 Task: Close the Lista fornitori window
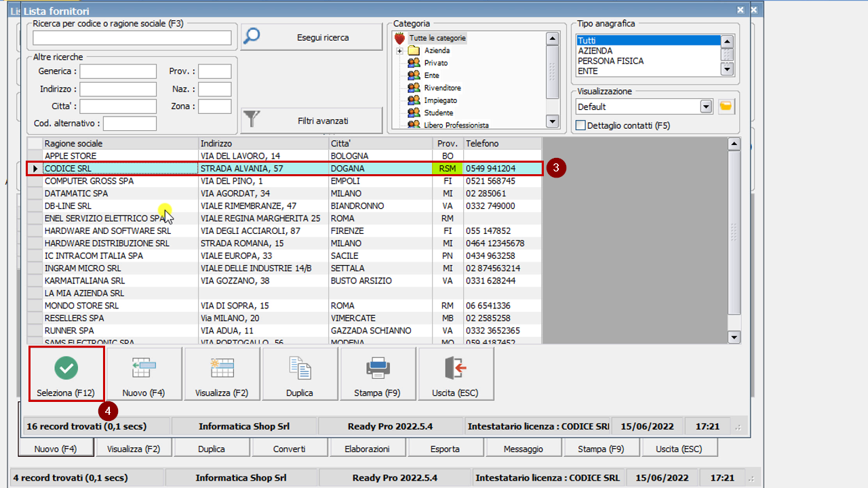(741, 10)
